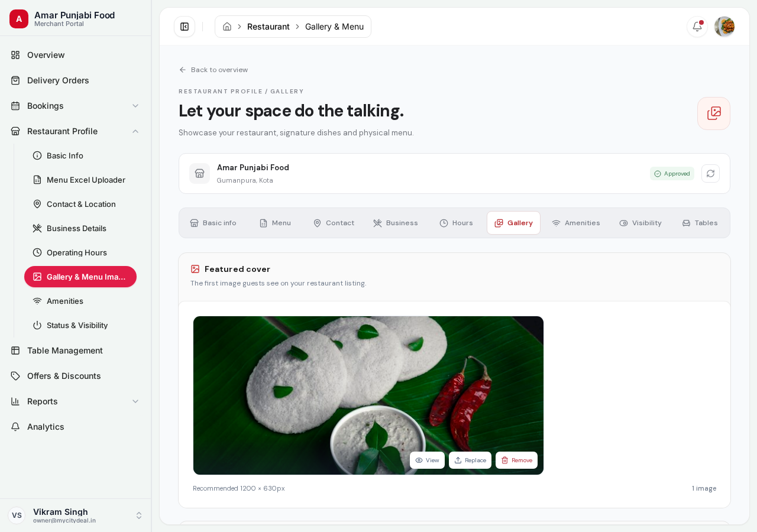This screenshot has height=532, width=757.
Task: Open the notifications bell
Action: 697,27
